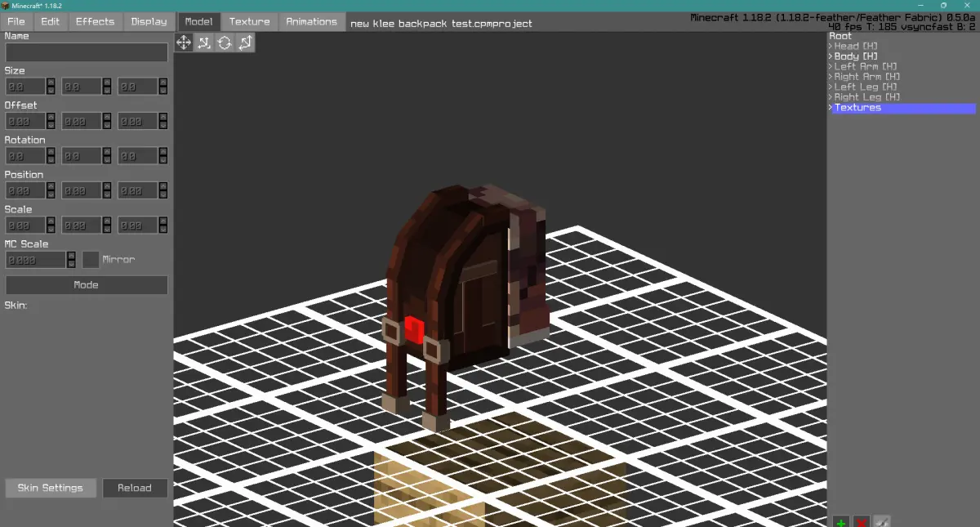Increase Size X with its up arrow
Screen dimensions: 980x527
pyautogui.click(x=51, y=83)
